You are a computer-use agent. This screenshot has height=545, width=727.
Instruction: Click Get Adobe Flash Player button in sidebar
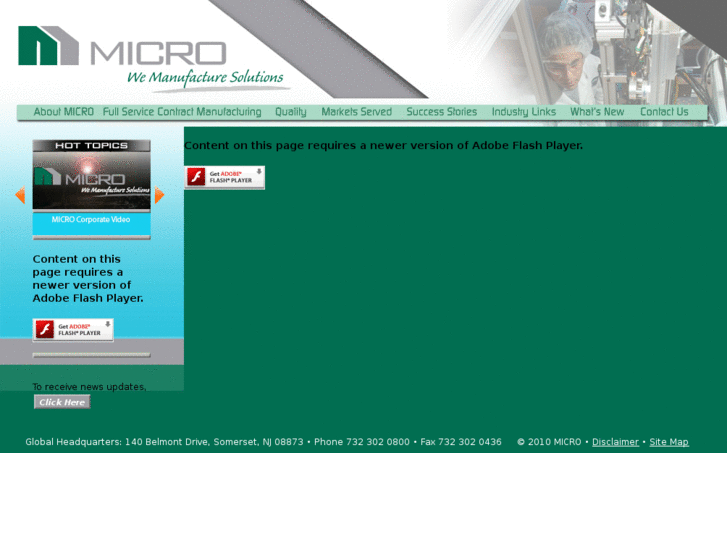pos(73,330)
